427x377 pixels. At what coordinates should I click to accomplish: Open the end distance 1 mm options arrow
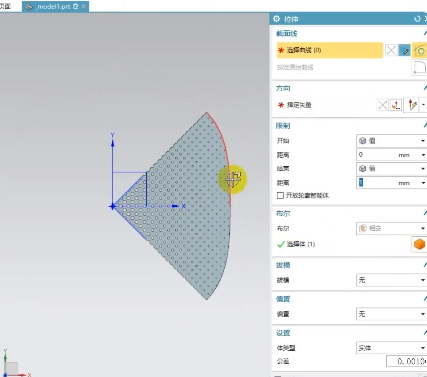pyautogui.click(x=423, y=183)
